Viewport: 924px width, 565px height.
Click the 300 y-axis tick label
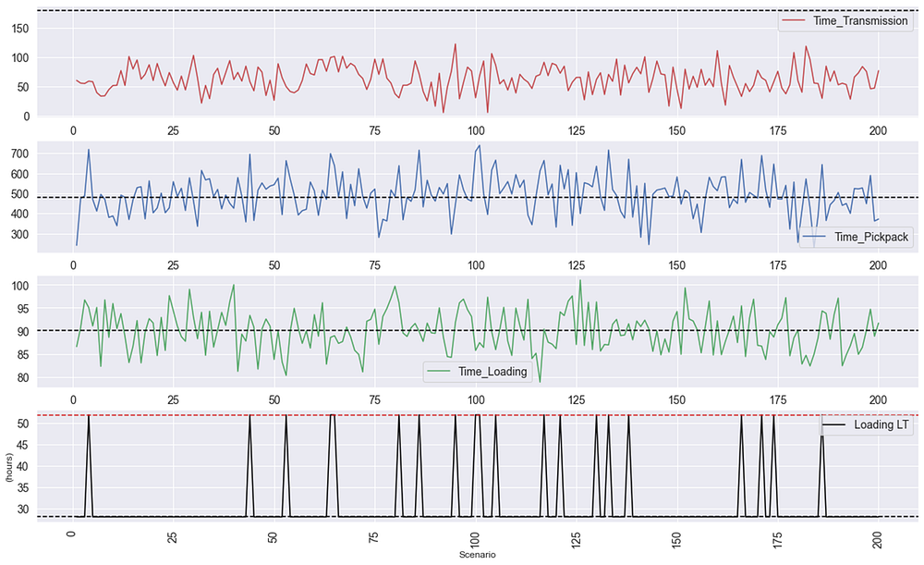click(x=20, y=235)
